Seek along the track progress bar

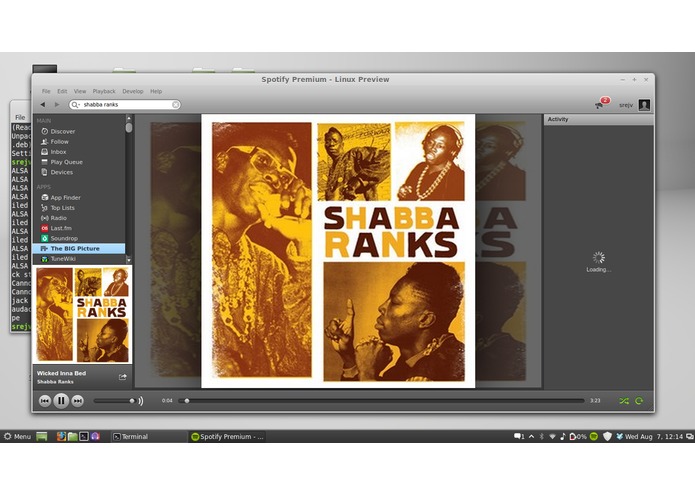381,401
